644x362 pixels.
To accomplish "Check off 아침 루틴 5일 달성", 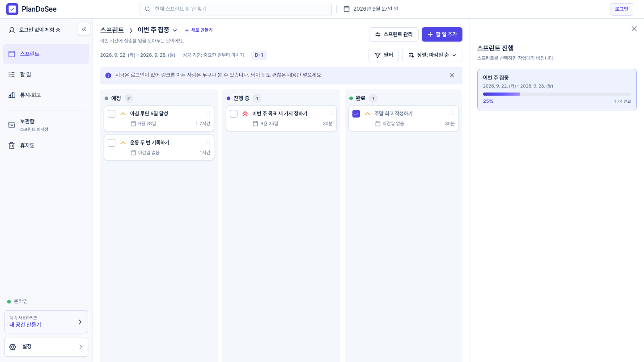I will tap(112, 114).
